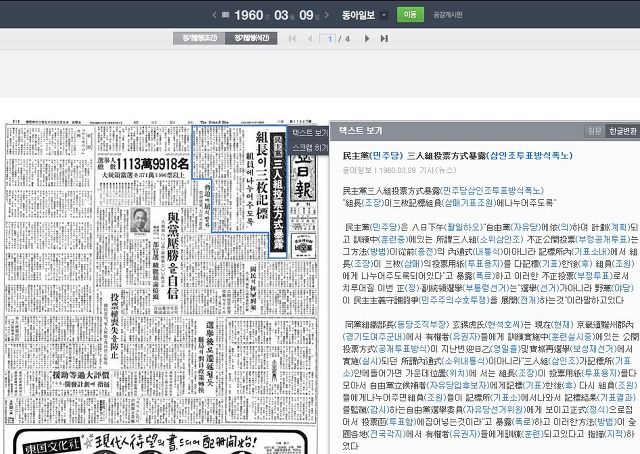
Task: Select the month 03 in the date bar
Action: pyautogui.click(x=281, y=15)
